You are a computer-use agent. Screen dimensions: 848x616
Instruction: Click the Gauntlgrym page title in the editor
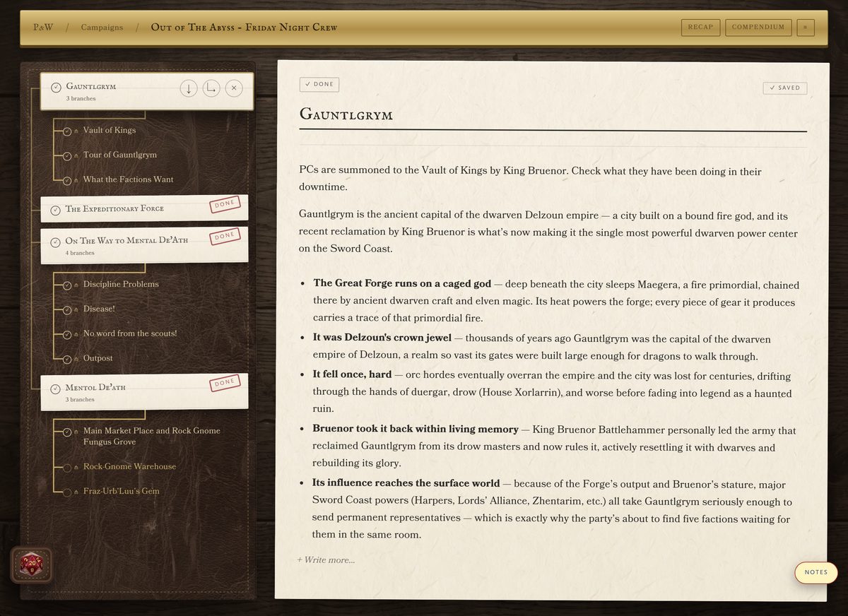[346, 114]
